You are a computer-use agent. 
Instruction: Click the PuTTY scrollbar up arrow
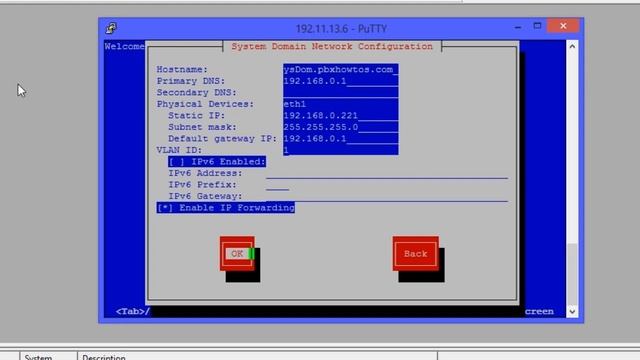[x=572, y=46]
